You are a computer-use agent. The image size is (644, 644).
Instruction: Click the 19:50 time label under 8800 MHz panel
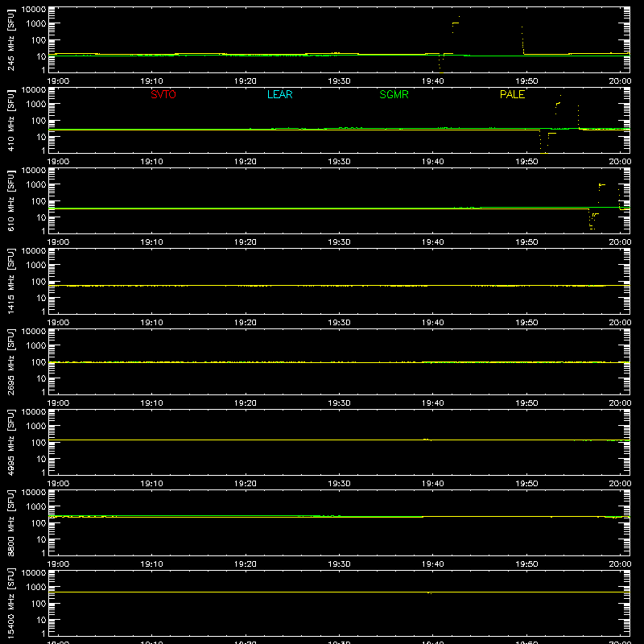[526, 564]
